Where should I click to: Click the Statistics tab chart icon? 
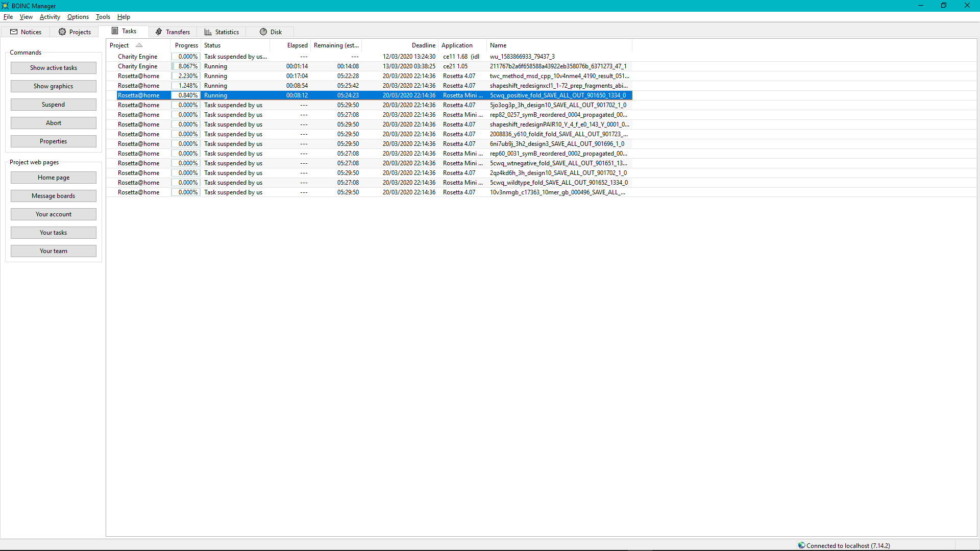click(x=208, y=32)
